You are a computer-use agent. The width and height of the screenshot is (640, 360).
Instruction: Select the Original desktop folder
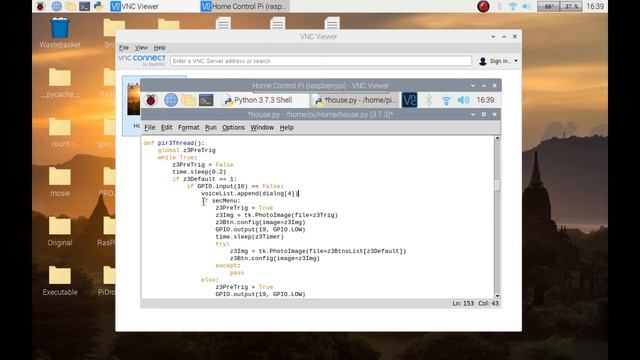click(x=60, y=231)
